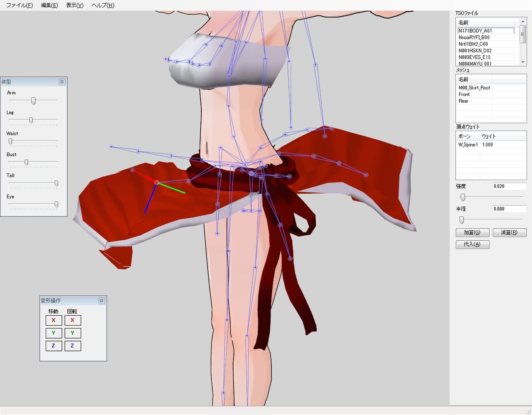The height and width of the screenshot is (415, 532).
Task: Click the Arm slider thumb
Action: pyautogui.click(x=34, y=101)
